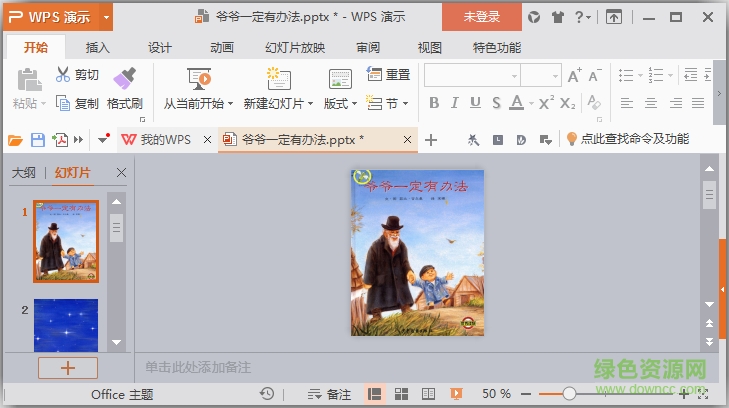Click the 节 section icon
Viewport: 729px width, 408px height.
click(x=374, y=103)
